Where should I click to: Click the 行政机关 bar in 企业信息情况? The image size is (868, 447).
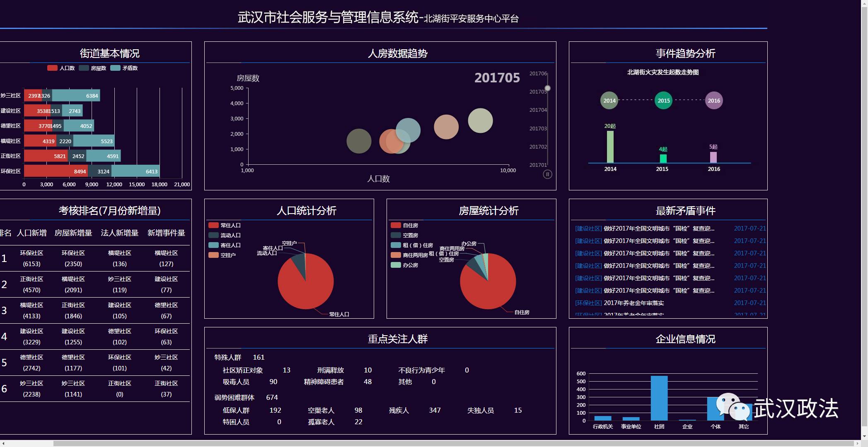point(603,418)
